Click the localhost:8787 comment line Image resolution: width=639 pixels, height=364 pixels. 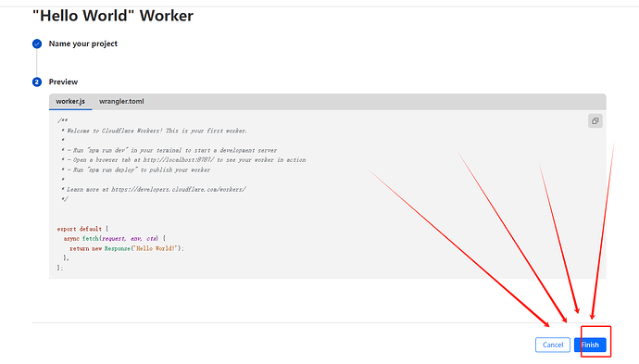[183, 160]
